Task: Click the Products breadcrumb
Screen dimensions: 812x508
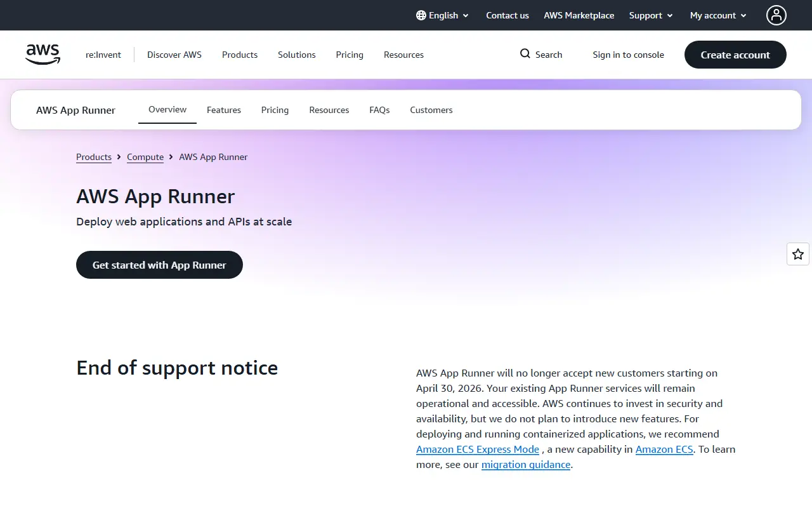Action: click(x=94, y=157)
